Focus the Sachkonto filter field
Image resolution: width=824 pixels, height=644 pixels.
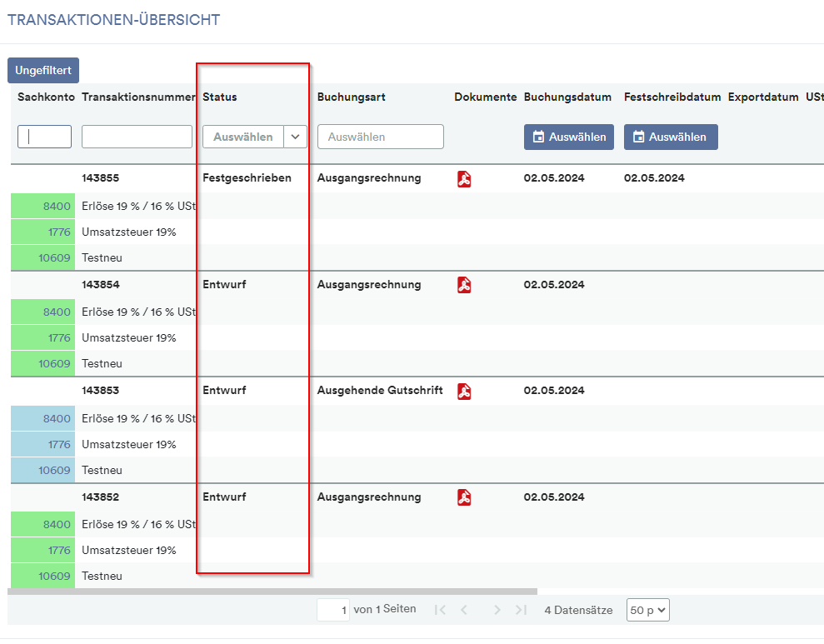[x=45, y=137]
